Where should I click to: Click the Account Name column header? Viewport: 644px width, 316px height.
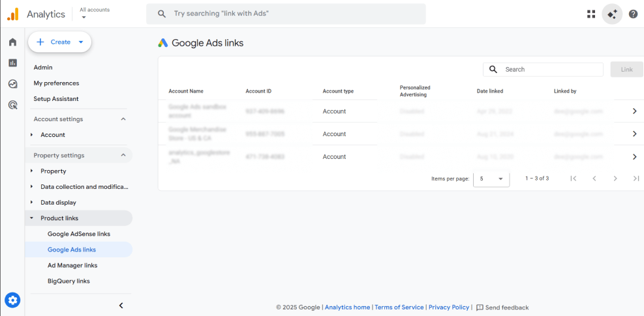point(186,91)
